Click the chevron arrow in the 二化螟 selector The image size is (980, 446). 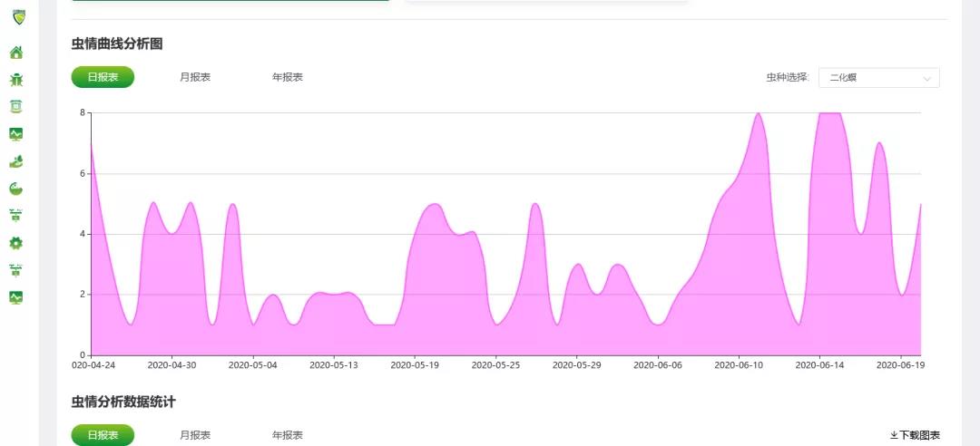926,79
